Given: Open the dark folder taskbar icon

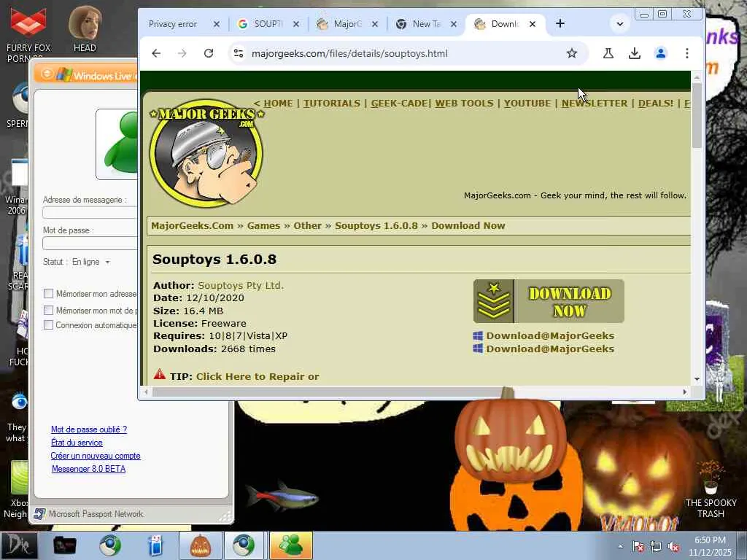Looking at the screenshot, I should click(65, 545).
